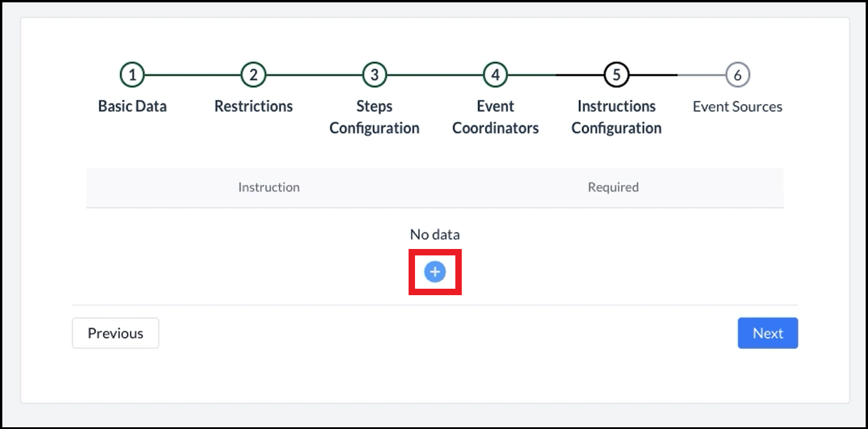
Task: Click the blue plus add instruction icon
Action: point(435,272)
